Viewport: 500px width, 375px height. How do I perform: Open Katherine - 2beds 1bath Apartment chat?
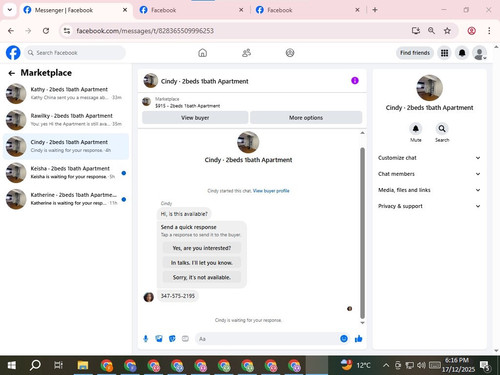click(x=66, y=199)
